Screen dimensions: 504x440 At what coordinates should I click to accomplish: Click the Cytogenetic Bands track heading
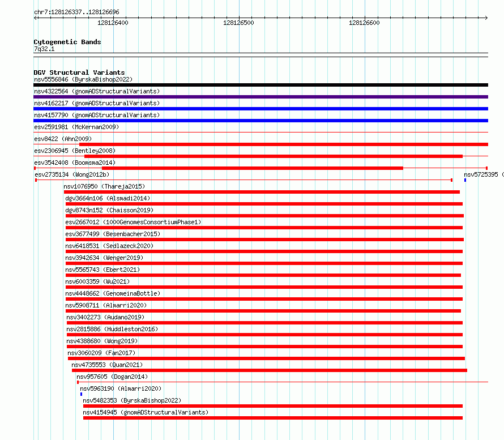coord(67,42)
